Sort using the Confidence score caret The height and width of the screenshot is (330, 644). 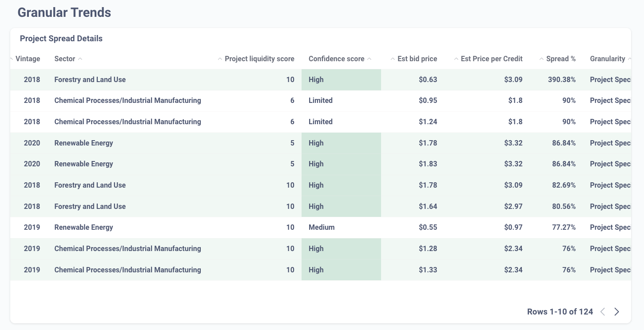[x=370, y=59]
